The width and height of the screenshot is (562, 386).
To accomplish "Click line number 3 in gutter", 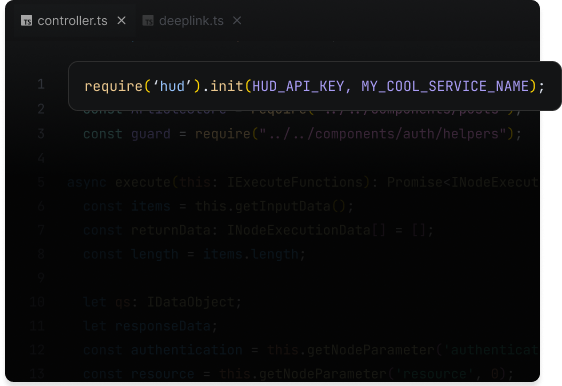I will [41, 134].
